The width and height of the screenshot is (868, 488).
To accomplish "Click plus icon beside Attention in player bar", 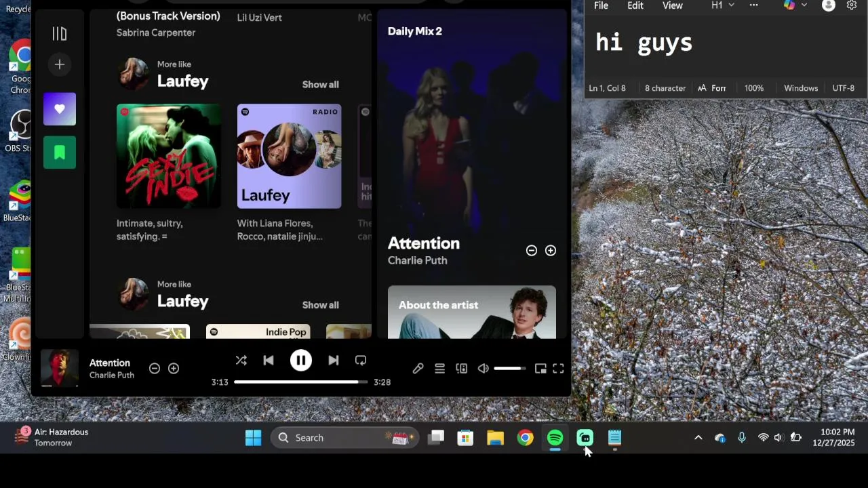I will (174, 369).
